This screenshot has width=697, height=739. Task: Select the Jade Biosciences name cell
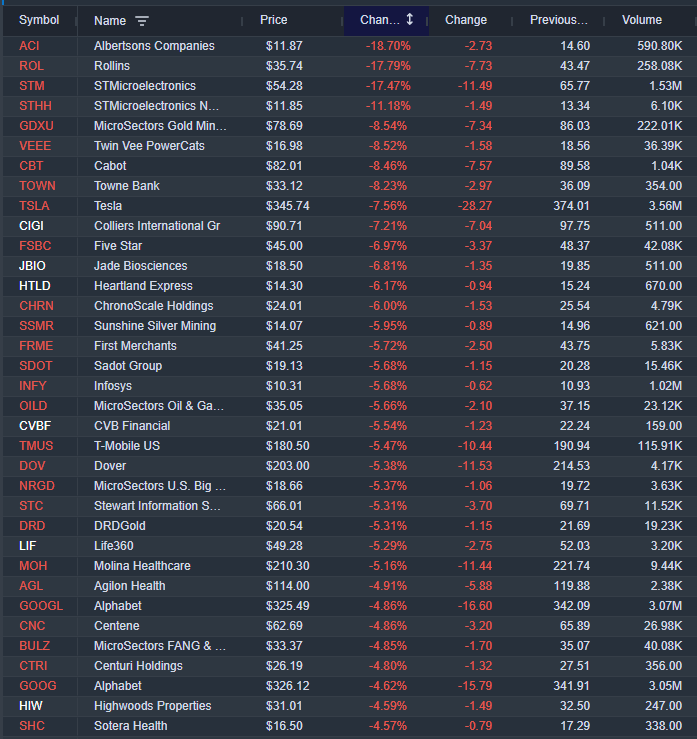140,266
